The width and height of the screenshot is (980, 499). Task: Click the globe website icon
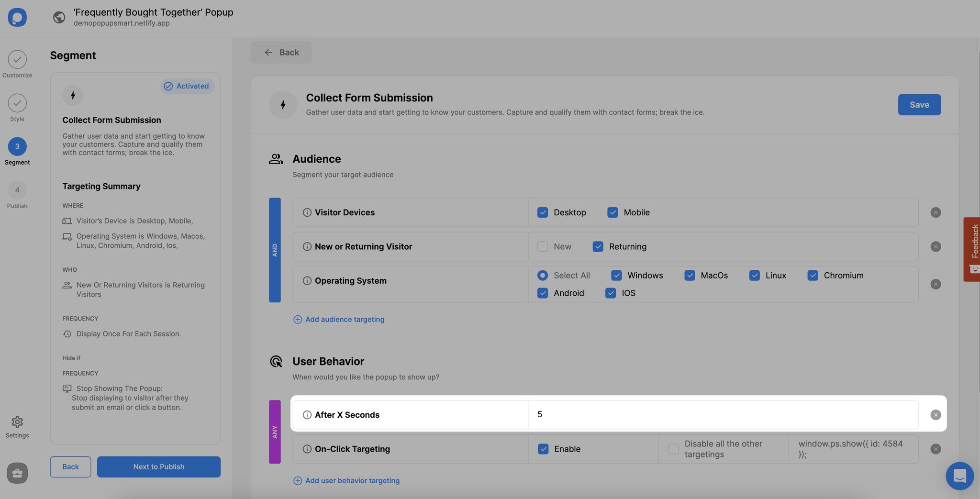pos(59,17)
